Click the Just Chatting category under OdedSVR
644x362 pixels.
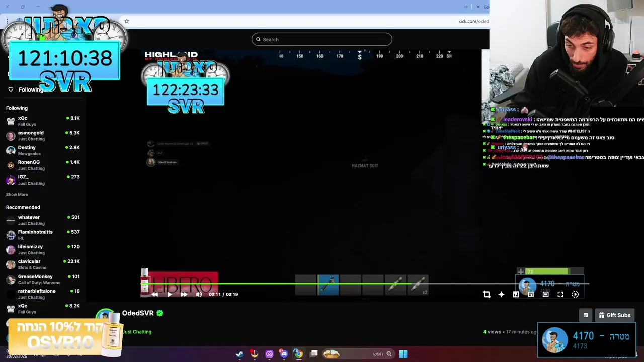point(137,332)
